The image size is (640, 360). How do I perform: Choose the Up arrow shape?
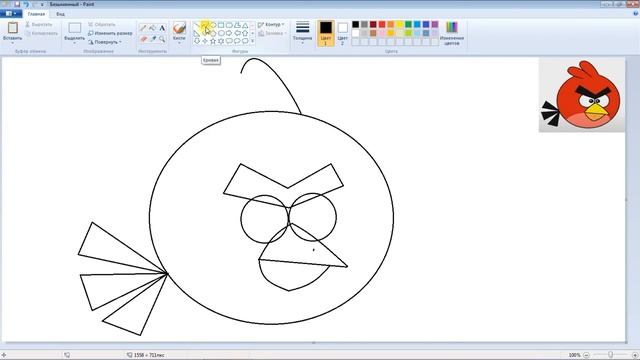[x=245, y=33]
